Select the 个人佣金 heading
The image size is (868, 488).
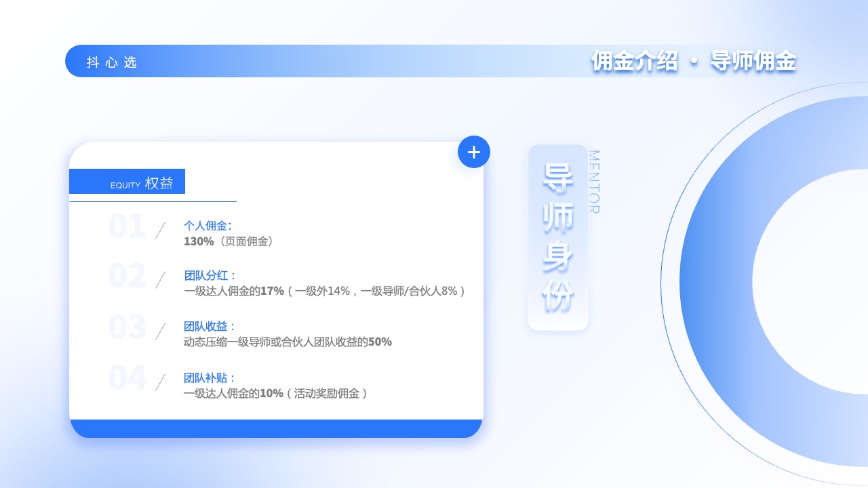click(x=208, y=226)
